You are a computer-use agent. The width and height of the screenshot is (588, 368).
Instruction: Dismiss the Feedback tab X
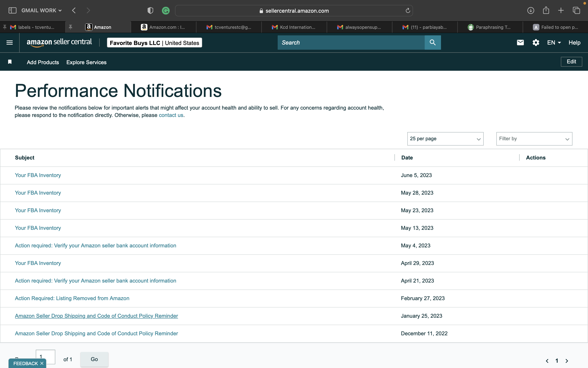point(42,363)
